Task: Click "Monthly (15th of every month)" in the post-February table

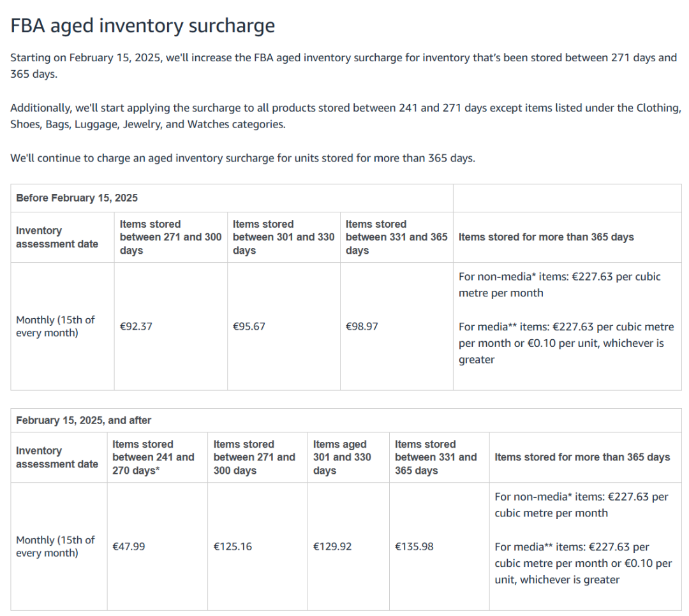Action: [56, 546]
